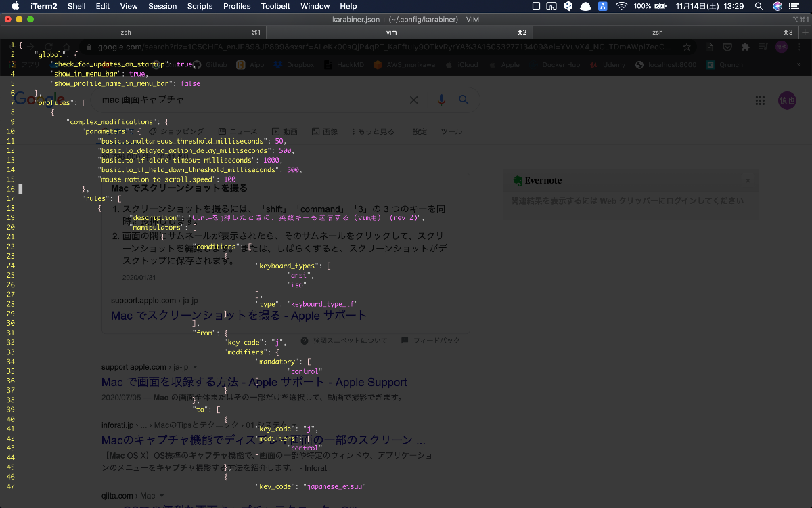This screenshot has width=812, height=508.
Task: Click the Google search magnifier button
Action: [x=464, y=100]
